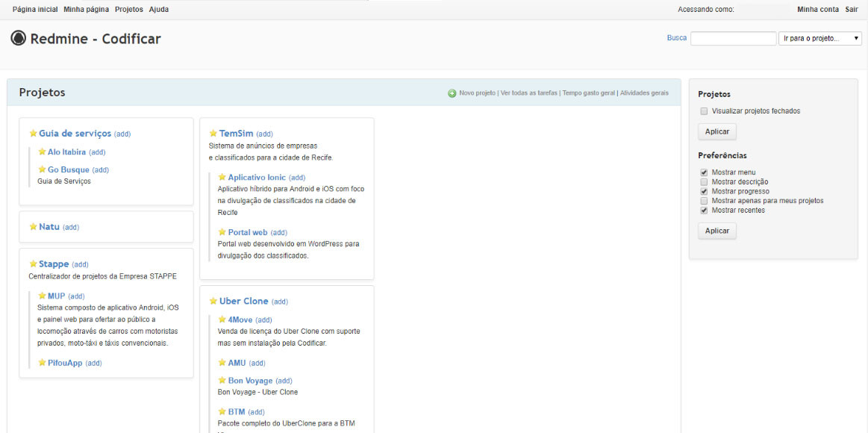Toggle the star next to Go Busque

point(42,169)
